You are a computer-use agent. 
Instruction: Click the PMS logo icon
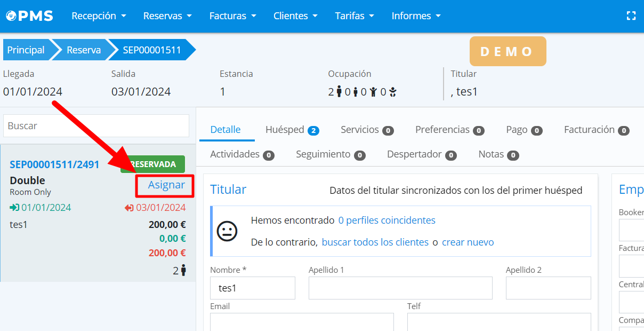pyautogui.click(x=11, y=16)
